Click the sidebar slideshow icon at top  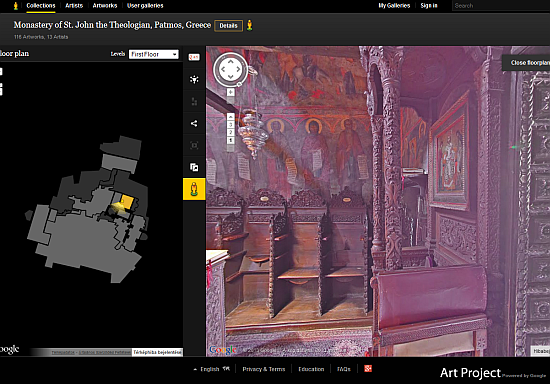[x=194, y=57]
